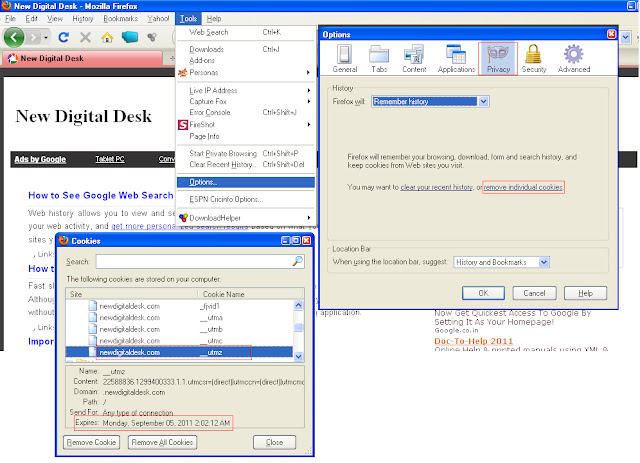Click the gray share toolbar icon
640x463 pixels.
152,38
